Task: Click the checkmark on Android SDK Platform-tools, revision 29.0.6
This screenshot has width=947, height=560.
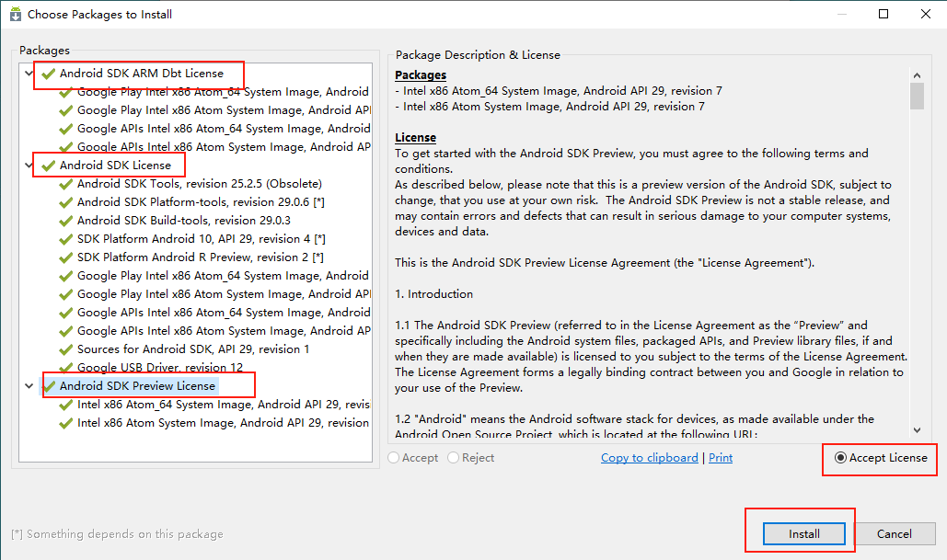Action: [66, 202]
